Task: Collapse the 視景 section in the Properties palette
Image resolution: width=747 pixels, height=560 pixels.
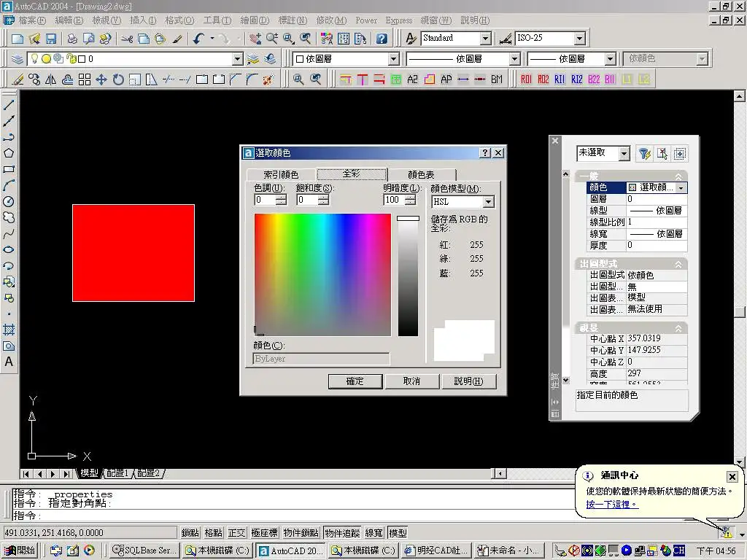Action: click(678, 328)
